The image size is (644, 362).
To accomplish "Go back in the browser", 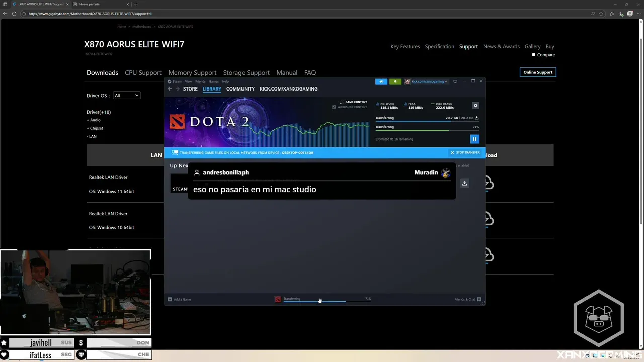I will [5, 14].
